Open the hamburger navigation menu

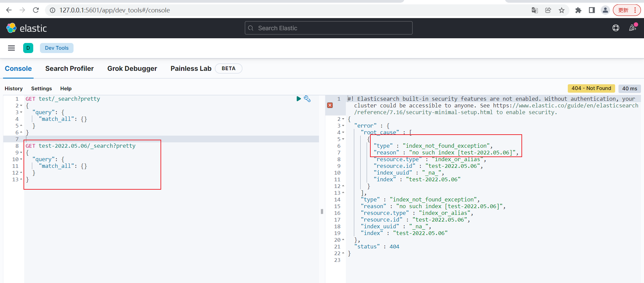(x=11, y=48)
